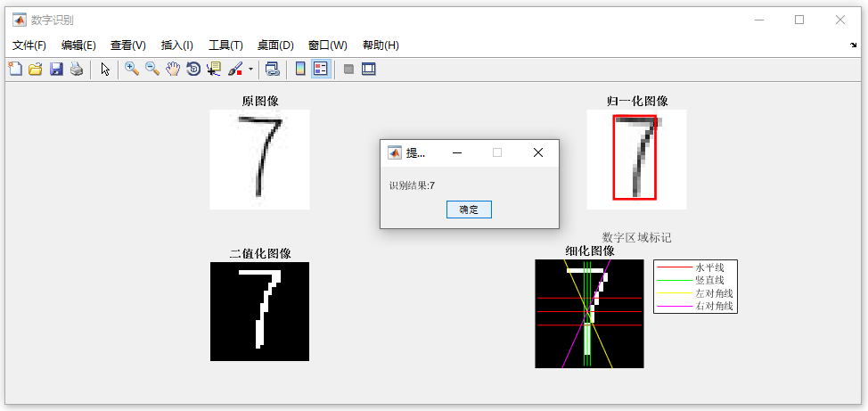Click the 归一化图像 title label
This screenshot has width=868, height=411.
click(637, 102)
